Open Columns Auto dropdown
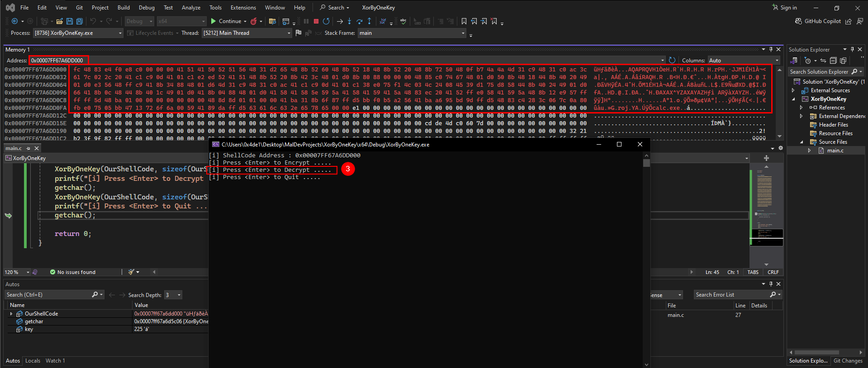The width and height of the screenshot is (868, 368). (744, 60)
